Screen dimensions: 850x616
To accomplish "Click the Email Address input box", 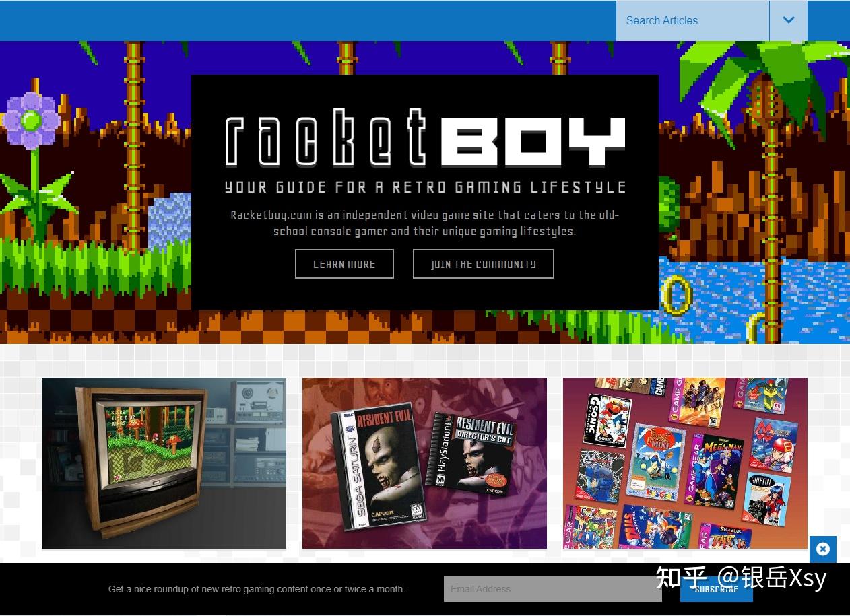I will 552,589.
